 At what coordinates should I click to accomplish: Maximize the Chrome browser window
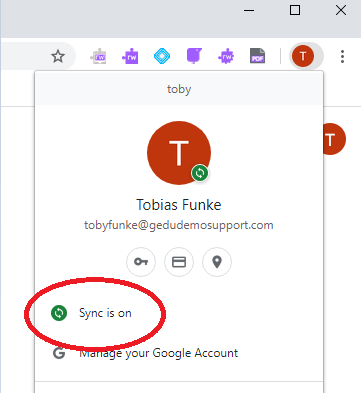(x=295, y=10)
